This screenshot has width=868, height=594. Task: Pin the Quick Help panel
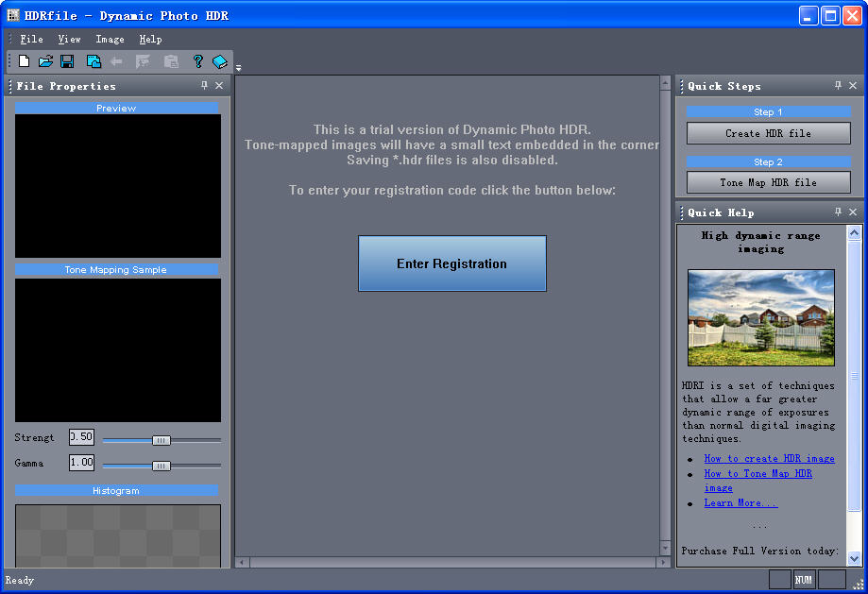pyautogui.click(x=838, y=212)
